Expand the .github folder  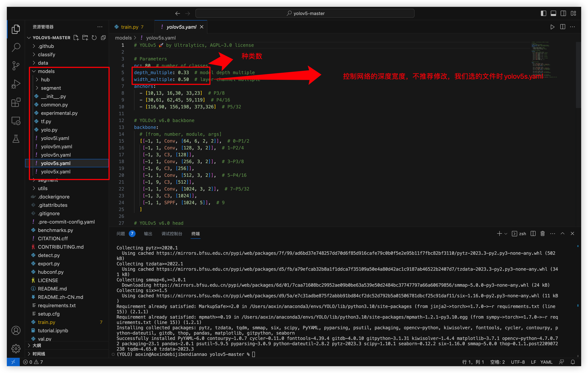pyautogui.click(x=67, y=46)
